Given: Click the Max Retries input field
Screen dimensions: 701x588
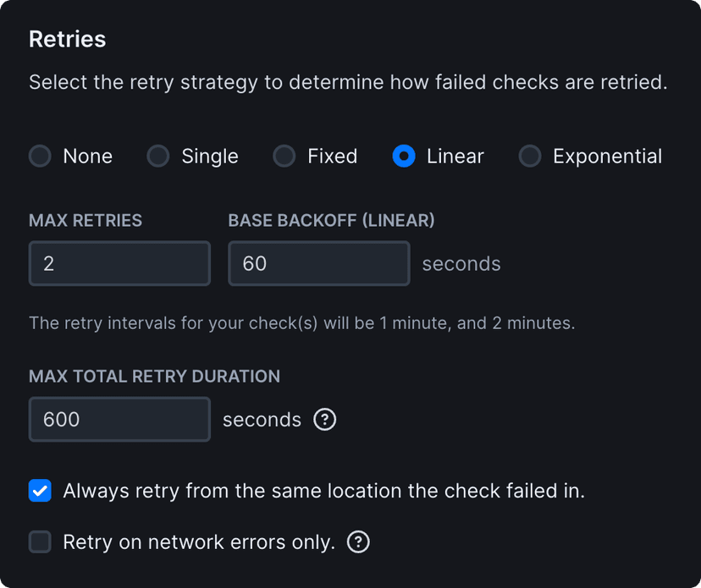Looking at the screenshot, I should point(119,263).
